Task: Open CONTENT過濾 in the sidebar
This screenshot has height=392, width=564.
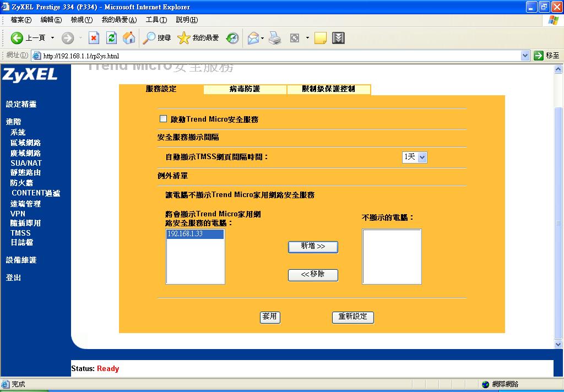Action: [36, 193]
